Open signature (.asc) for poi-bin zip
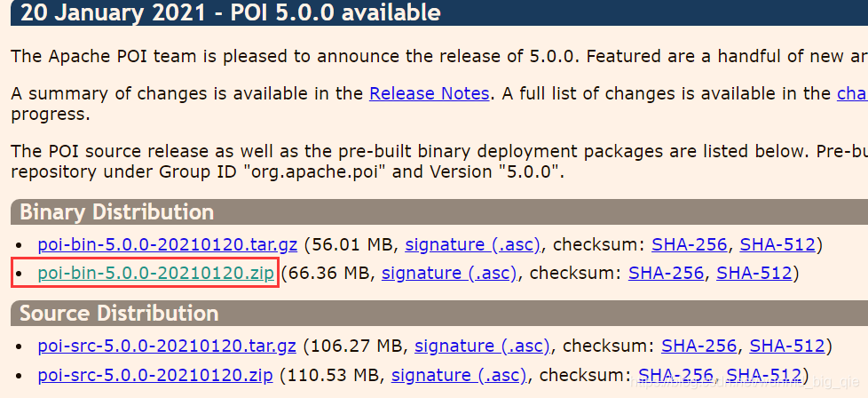Viewport: 868px width, 398px height. click(x=449, y=274)
